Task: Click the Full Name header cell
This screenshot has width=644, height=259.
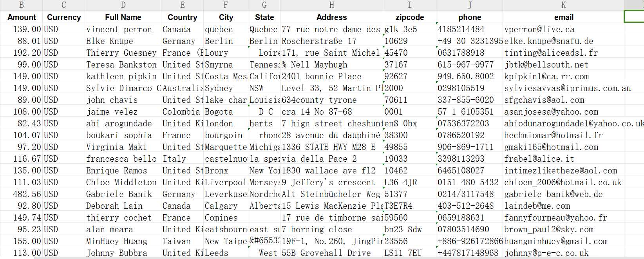Action: (123, 17)
